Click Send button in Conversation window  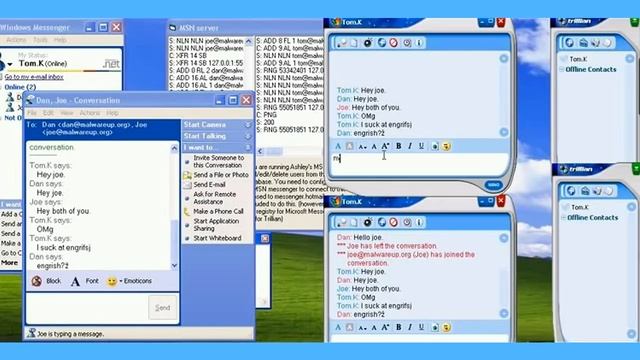pyautogui.click(x=162, y=308)
